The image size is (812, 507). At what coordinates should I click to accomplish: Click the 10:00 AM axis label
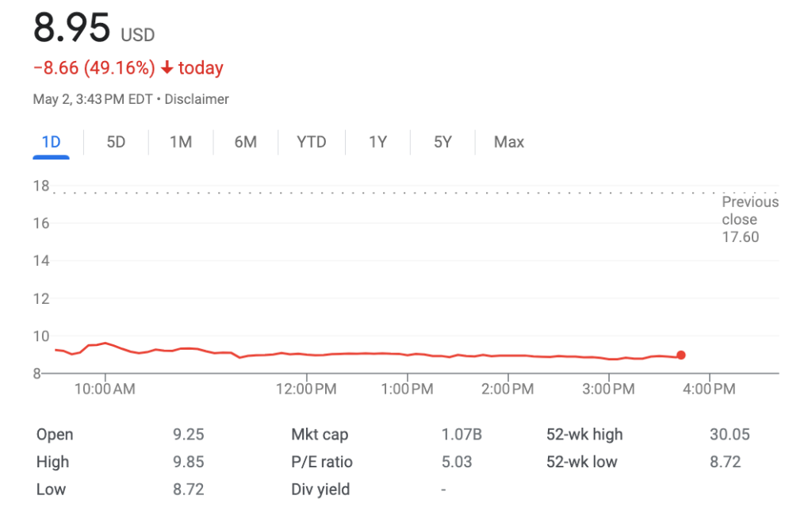click(105, 389)
